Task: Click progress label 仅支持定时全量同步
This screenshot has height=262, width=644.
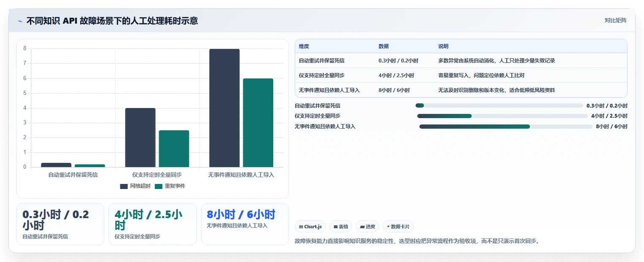Action: (x=318, y=116)
